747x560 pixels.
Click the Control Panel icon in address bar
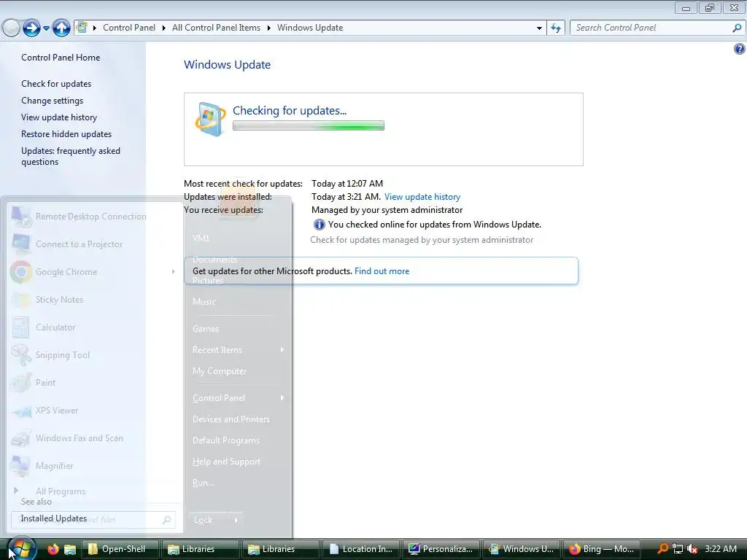[x=82, y=27]
